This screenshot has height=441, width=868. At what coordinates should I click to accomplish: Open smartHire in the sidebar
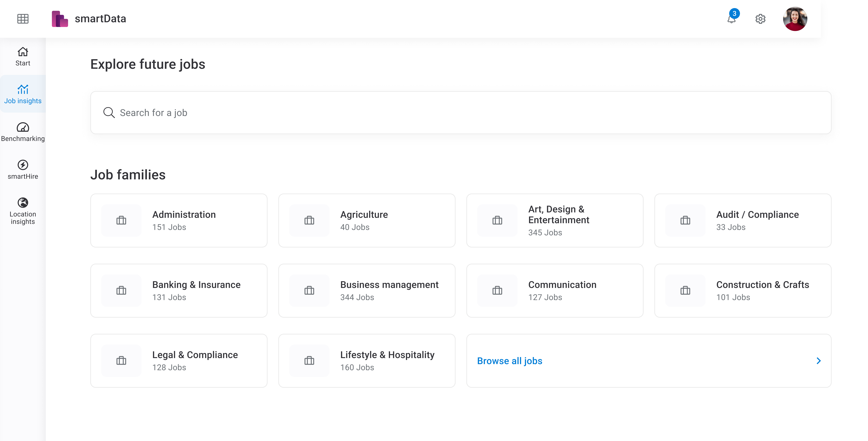coord(23,170)
